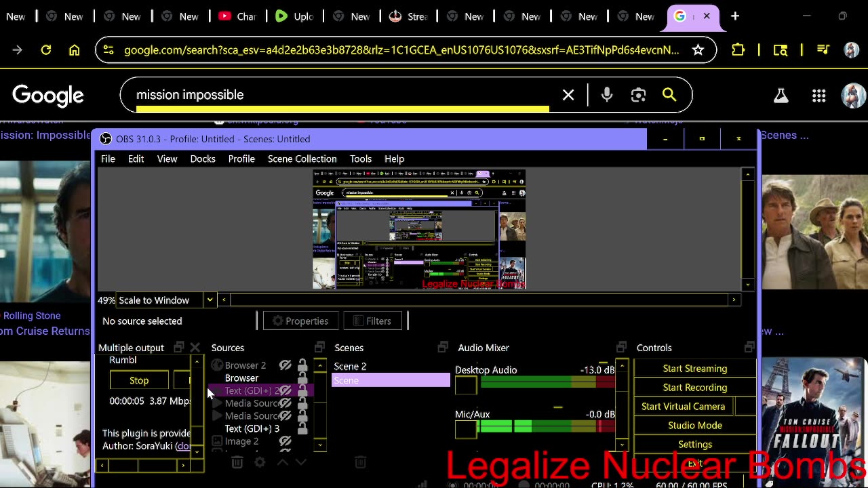Open OBS Tools menu
Viewport: 868px width, 488px height.
pyautogui.click(x=361, y=159)
